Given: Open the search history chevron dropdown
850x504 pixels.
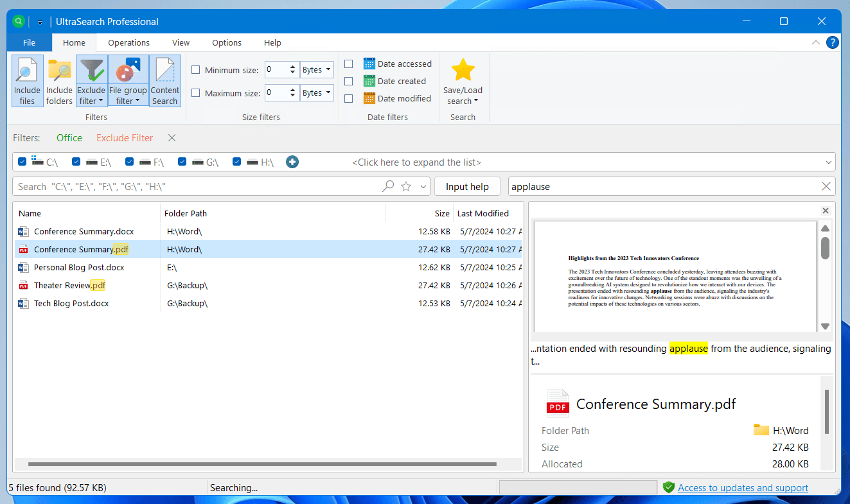Looking at the screenshot, I should [x=423, y=186].
